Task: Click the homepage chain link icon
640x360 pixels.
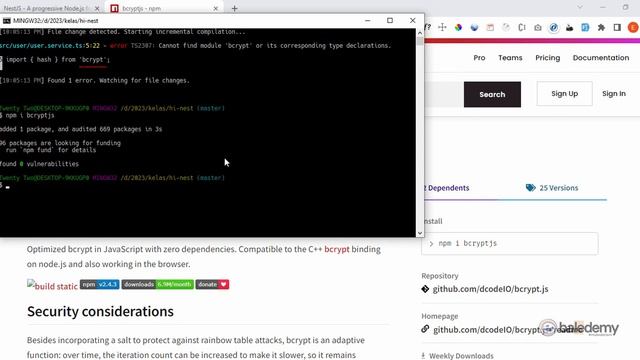Action: point(425,329)
